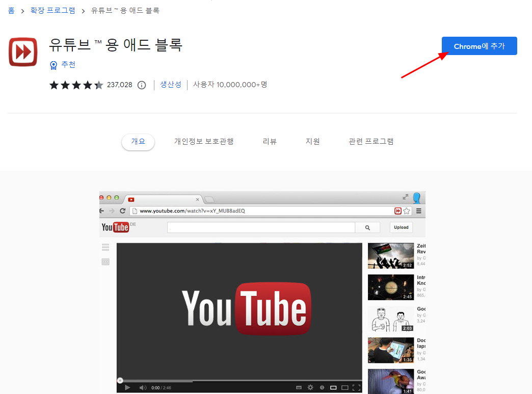Click the Upload button in preview

pos(401,227)
